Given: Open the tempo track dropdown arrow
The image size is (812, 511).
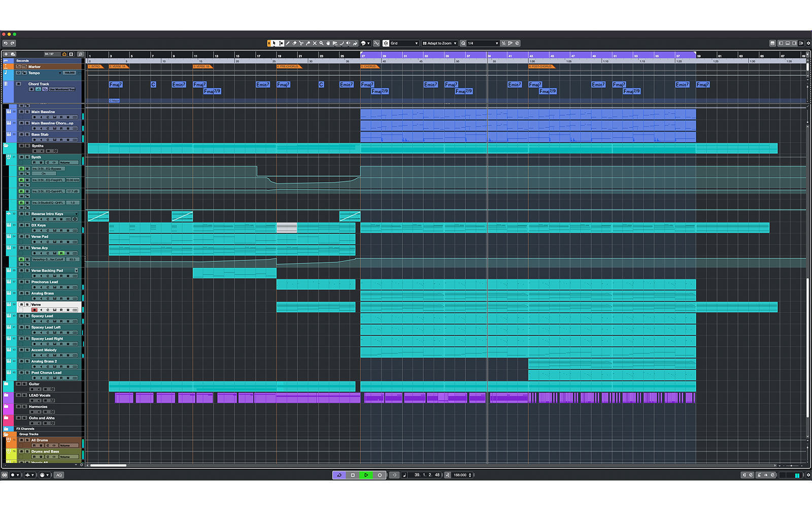Looking at the screenshot, I should pos(60,73).
